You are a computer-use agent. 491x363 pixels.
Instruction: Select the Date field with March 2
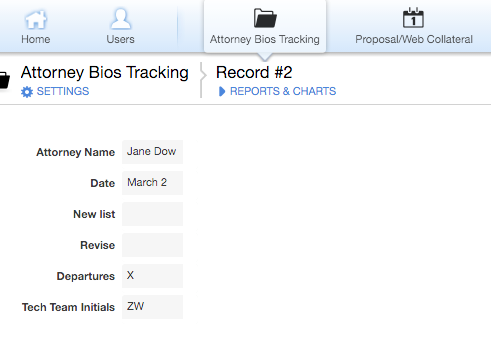click(x=152, y=183)
